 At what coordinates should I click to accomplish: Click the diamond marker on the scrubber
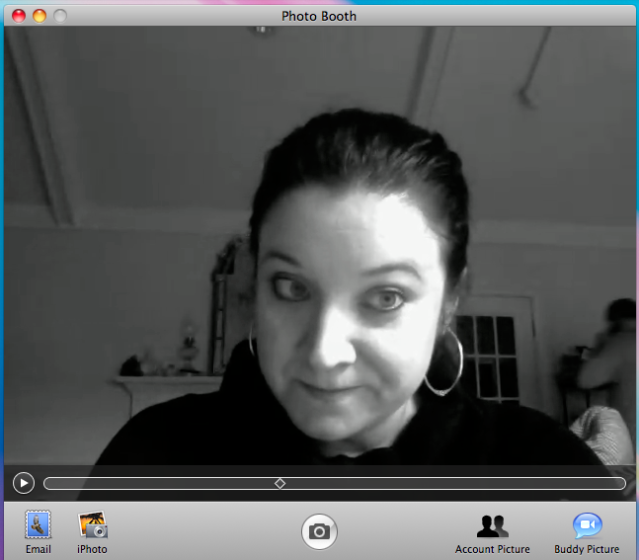coord(280,483)
